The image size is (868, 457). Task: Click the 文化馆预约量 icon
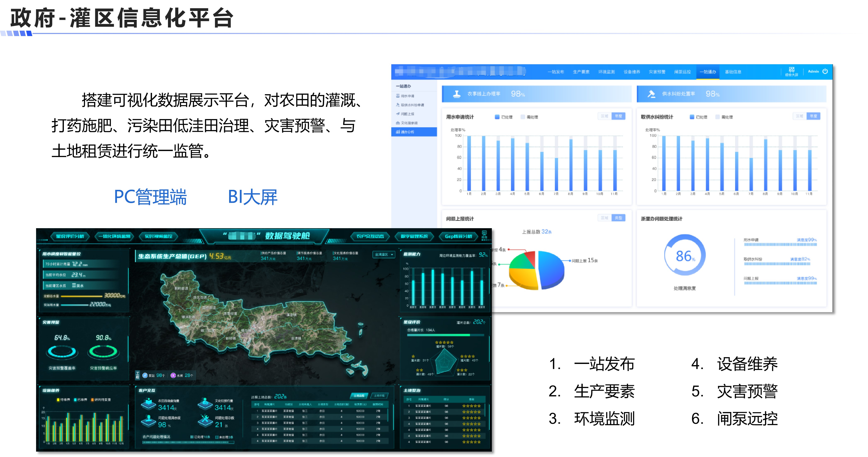click(205, 404)
